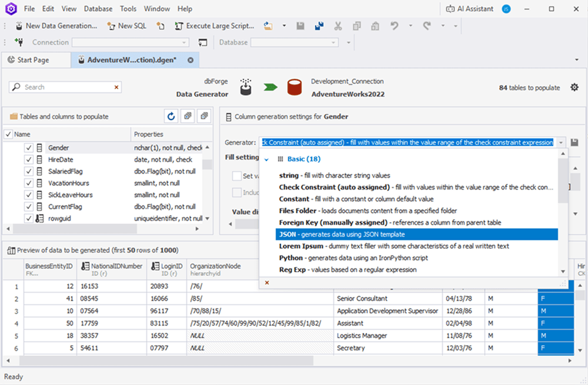This screenshot has width=588, height=385.
Task: Click the settings gear icon near tables count
Action: tap(574, 88)
